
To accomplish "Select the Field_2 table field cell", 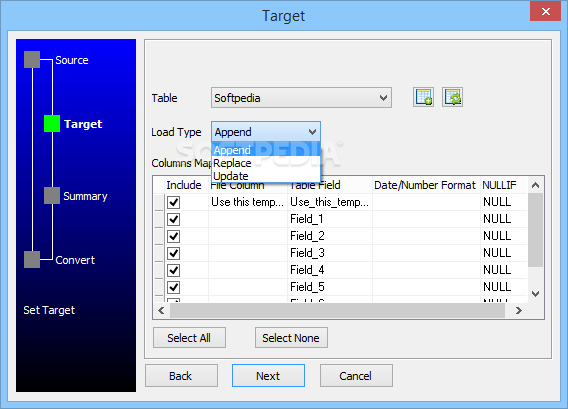I will (330, 236).
